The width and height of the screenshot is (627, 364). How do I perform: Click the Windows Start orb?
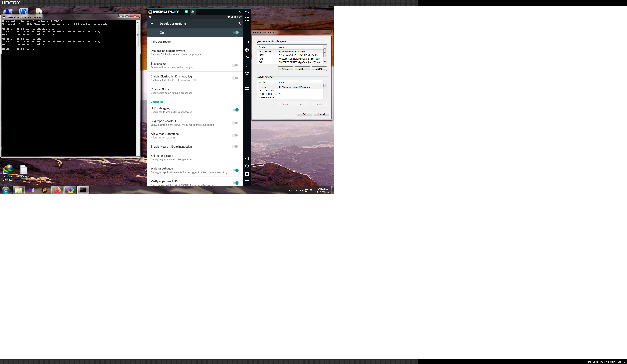5,190
